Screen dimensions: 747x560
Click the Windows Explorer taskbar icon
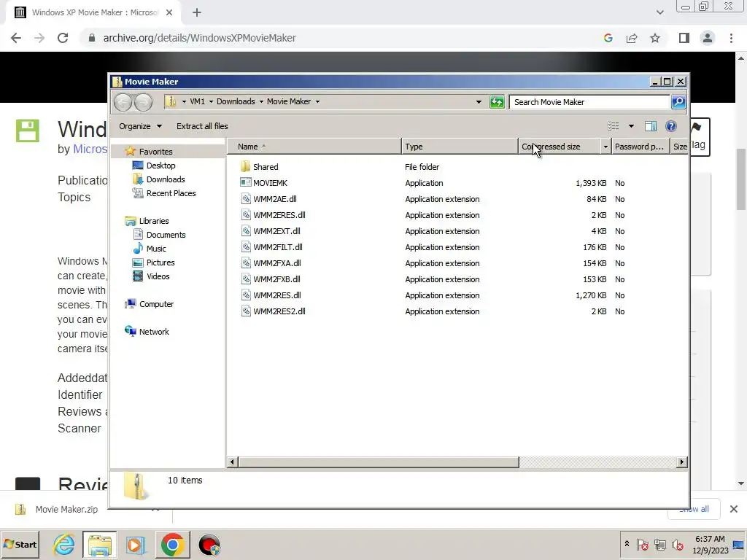point(99,545)
